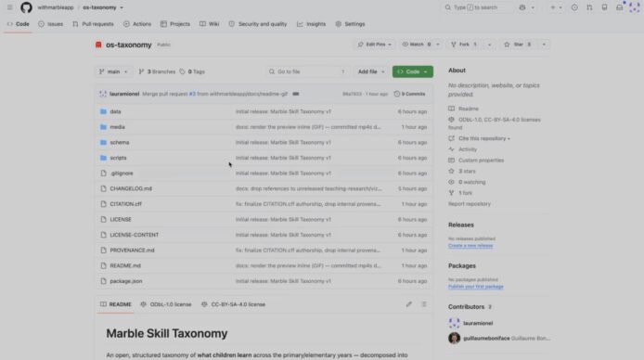The width and height of the screenshot is (644, 360).
Task: Fork the repository
Action: 464,45
